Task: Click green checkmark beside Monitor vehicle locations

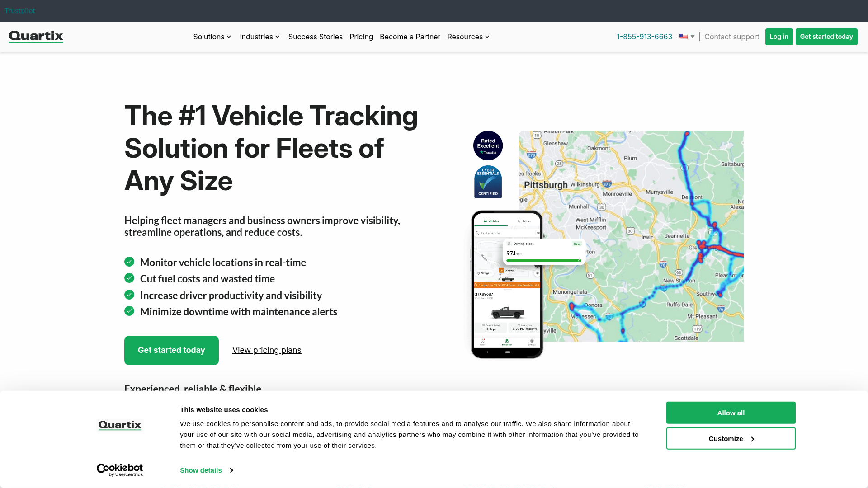Action: (x=129, y=262)
